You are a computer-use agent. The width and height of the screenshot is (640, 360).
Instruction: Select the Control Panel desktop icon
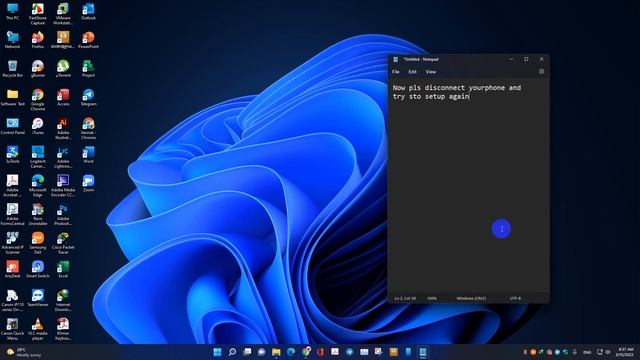(13, 126)
